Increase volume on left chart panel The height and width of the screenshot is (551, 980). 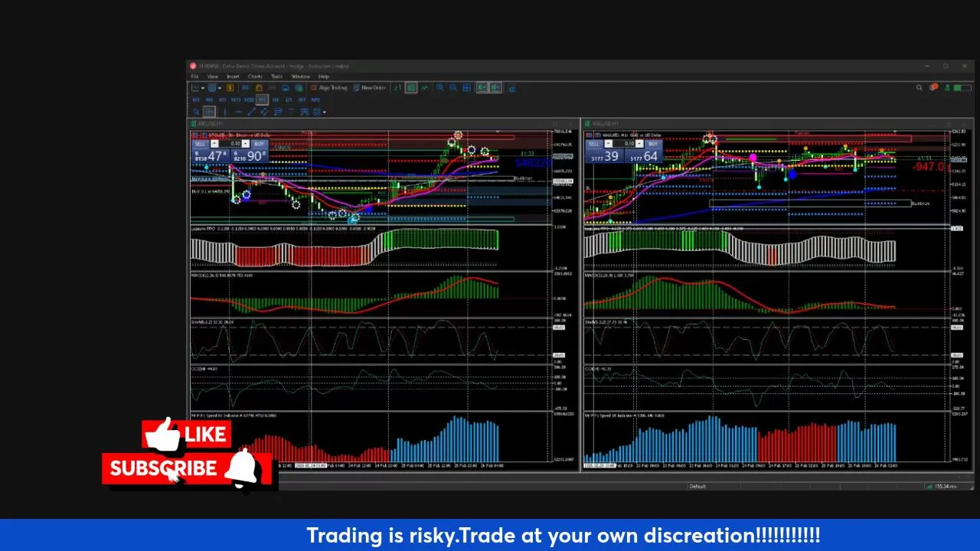point(247,144)
